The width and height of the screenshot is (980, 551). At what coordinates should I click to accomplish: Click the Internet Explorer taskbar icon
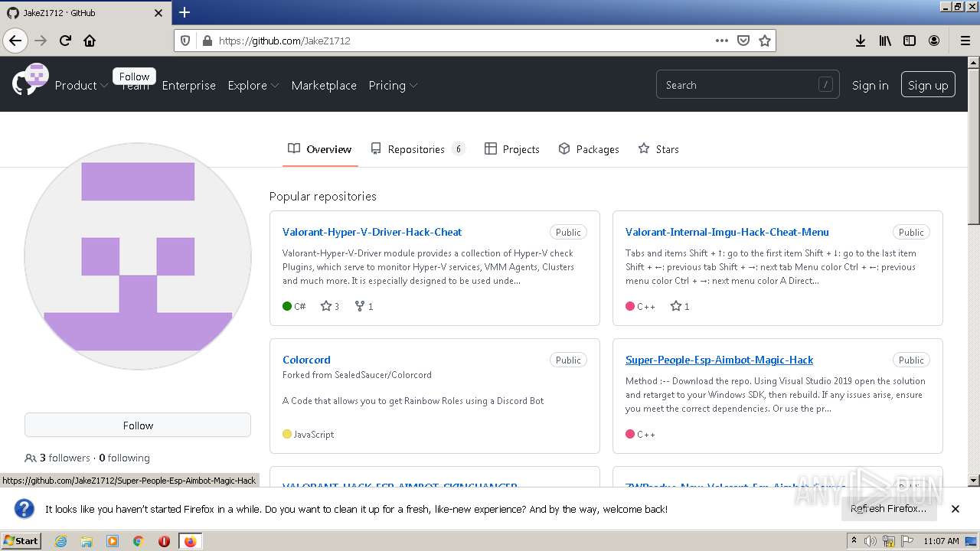(60, 541)
